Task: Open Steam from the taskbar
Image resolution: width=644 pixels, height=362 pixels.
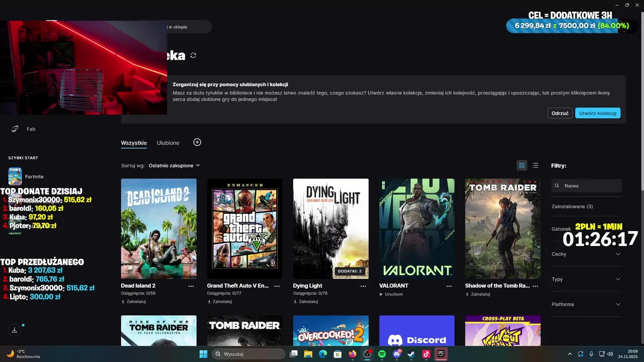Action: pyautogui.click(x=412, y=354)
